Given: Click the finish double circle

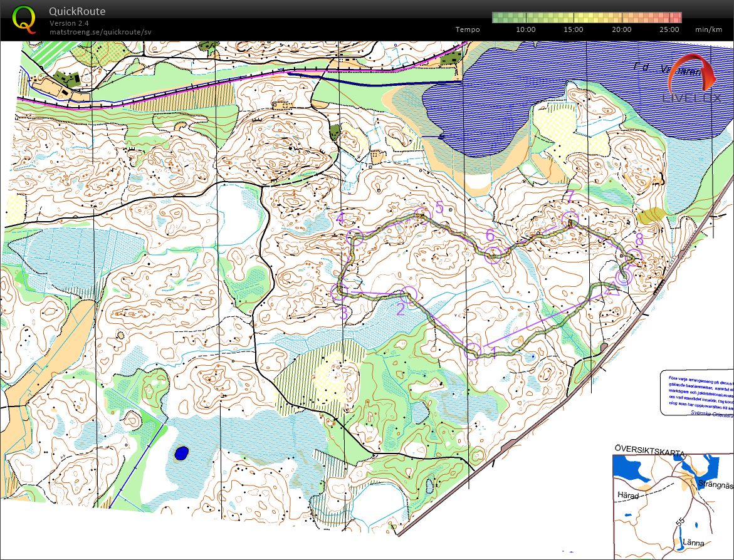Looking at the screenshot, I should click(x=624, y=278).
